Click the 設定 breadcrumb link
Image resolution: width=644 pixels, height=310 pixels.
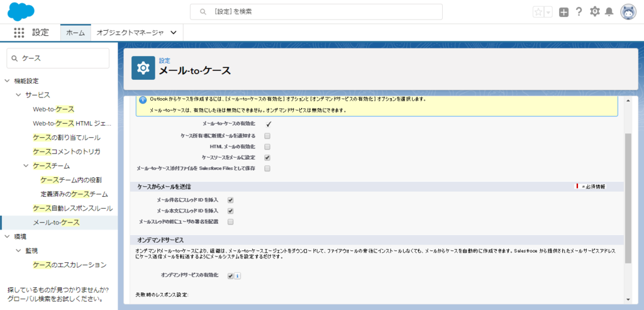tap(165, 61)
